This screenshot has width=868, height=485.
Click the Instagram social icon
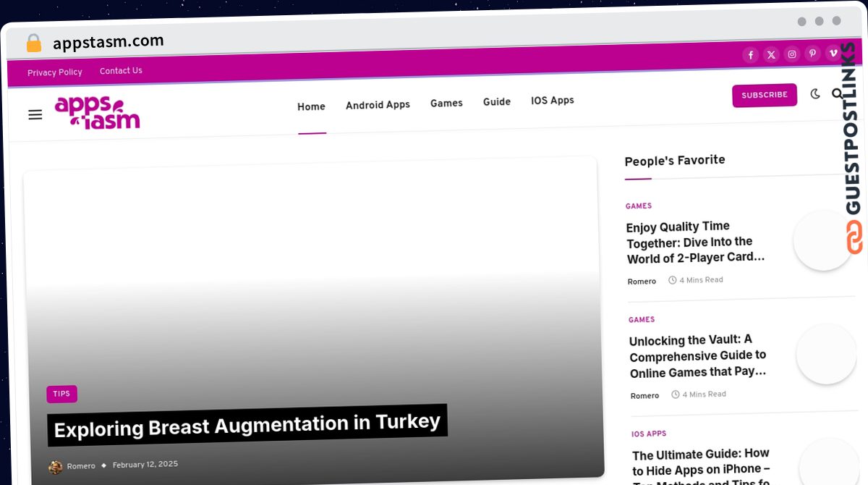[792, 54]
